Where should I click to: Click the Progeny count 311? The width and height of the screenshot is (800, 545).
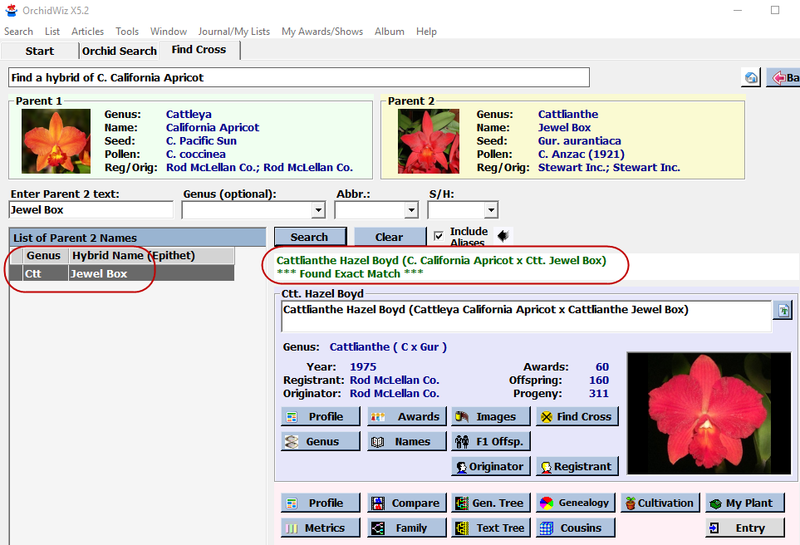tap(599, 393)
